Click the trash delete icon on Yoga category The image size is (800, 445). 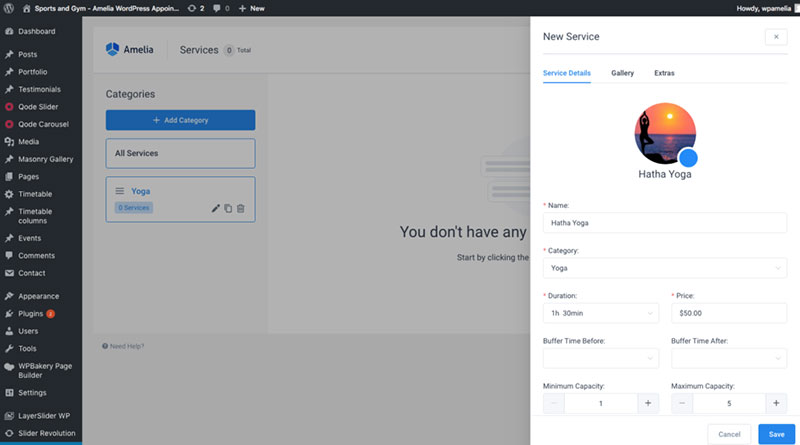pyautogui.click(x=241, y=208)
